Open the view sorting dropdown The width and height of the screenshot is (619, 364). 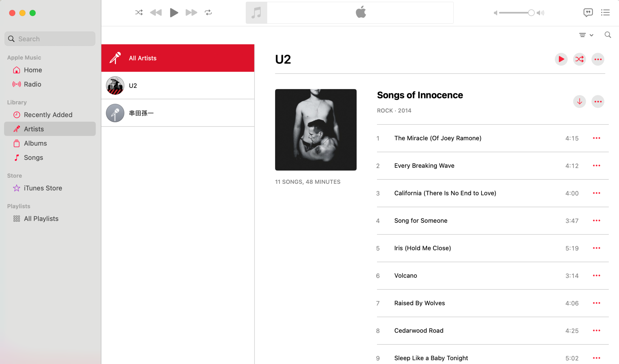click(586, 35)
